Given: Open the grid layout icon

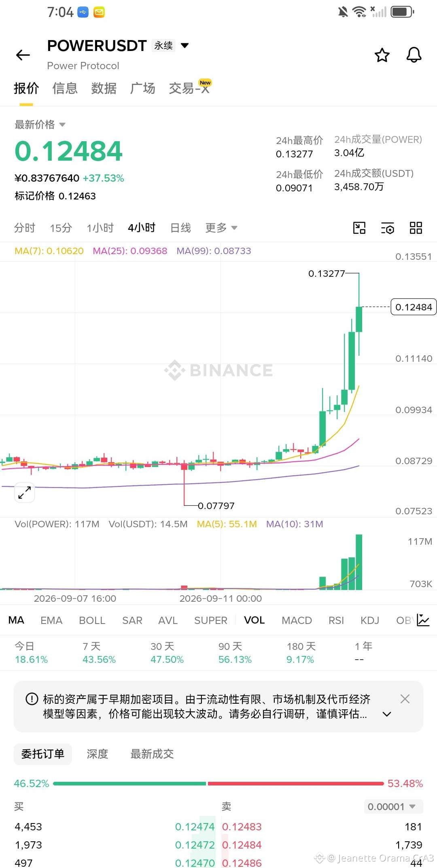Looking at the screenshot, I should pos(416,228).
